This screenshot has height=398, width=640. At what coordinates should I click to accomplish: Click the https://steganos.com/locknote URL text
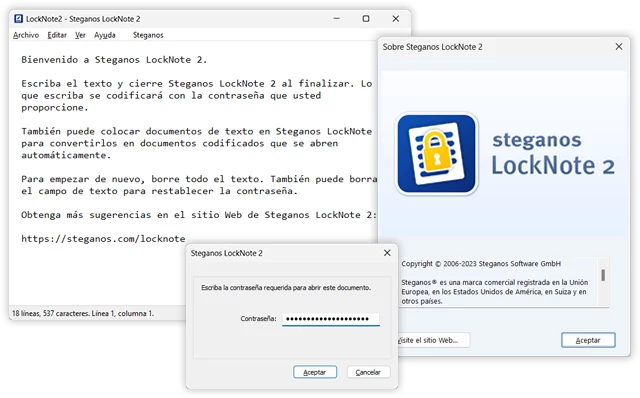point(103,239)
